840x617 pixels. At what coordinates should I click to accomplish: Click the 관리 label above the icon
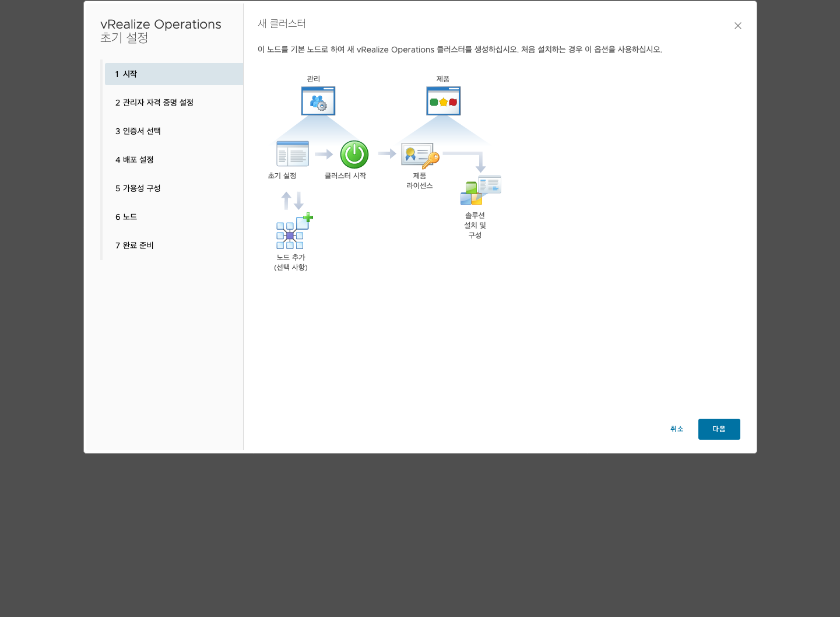tap(314, 79)
